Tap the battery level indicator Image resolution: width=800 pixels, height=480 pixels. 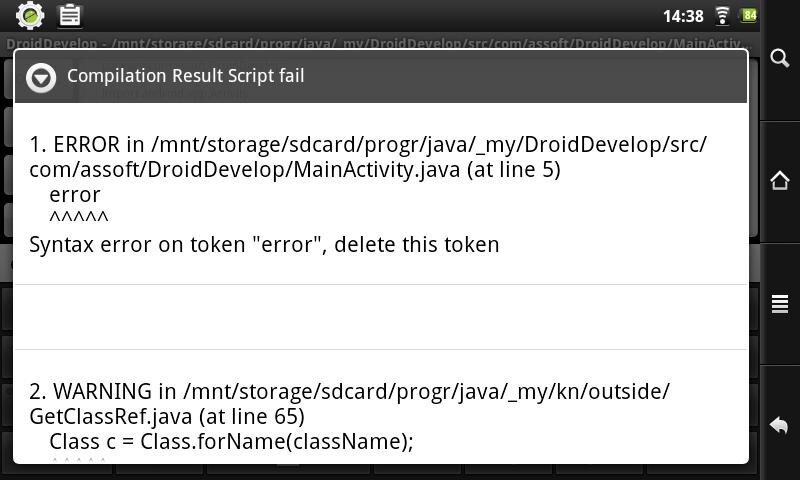tap(749, 16)
